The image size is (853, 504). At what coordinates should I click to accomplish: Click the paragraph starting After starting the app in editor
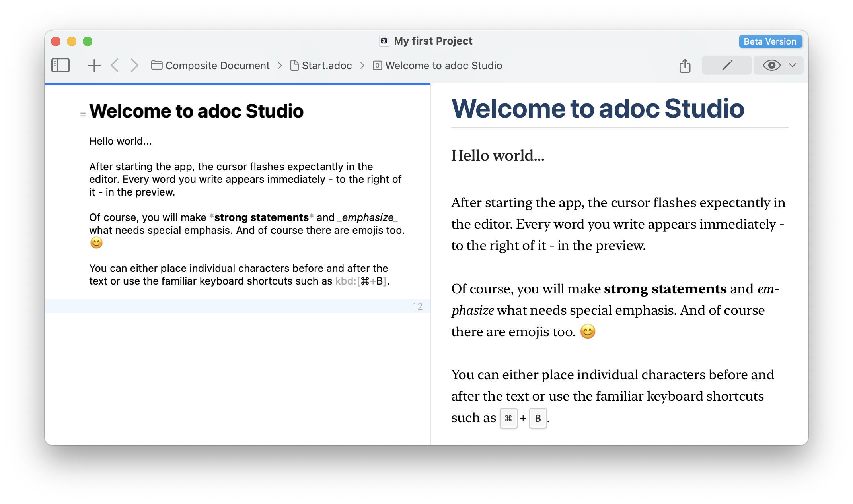(x=245, y=179)
